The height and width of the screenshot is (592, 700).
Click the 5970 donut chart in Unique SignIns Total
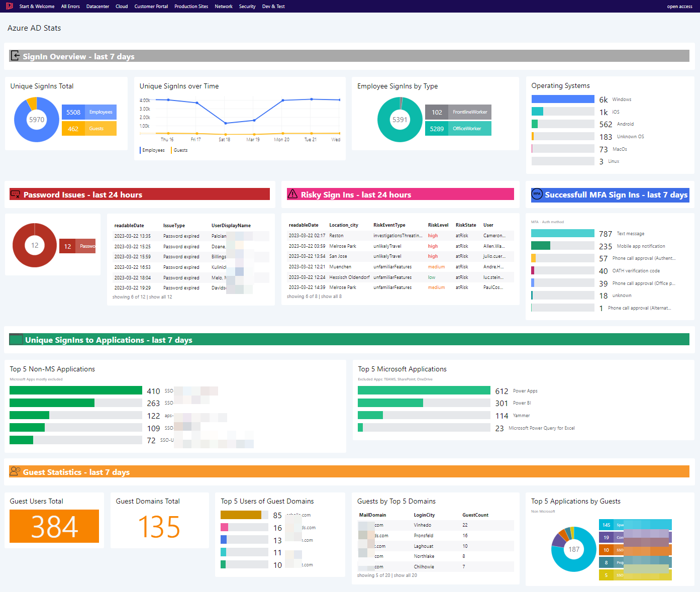pyautogui.click(x=36, y=120)
